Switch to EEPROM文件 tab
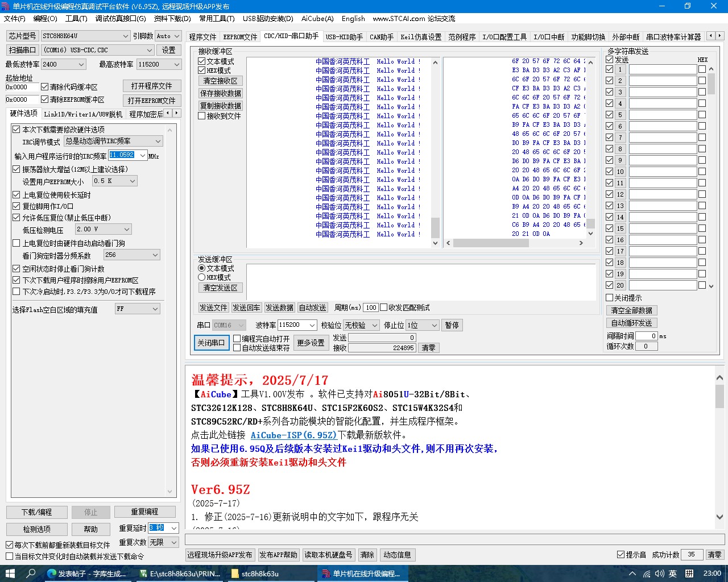This screenshot has height=582, width=728. [x=240, y=37]
